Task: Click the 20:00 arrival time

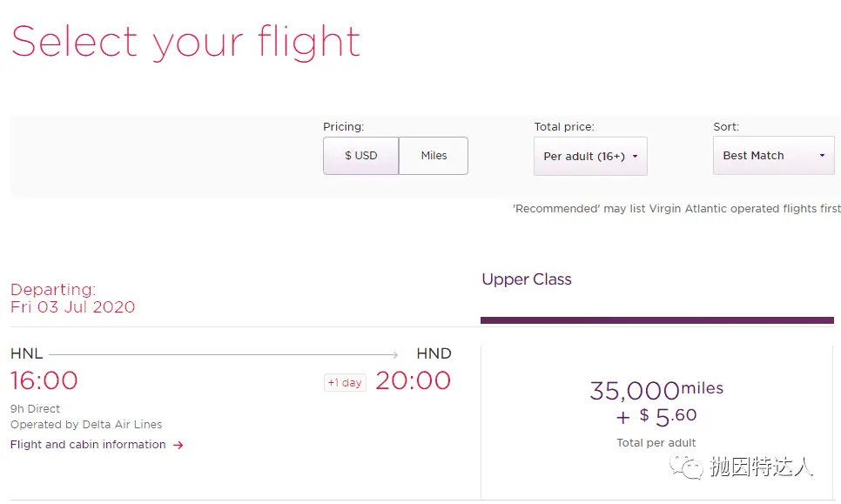Action: pos(413,380)
